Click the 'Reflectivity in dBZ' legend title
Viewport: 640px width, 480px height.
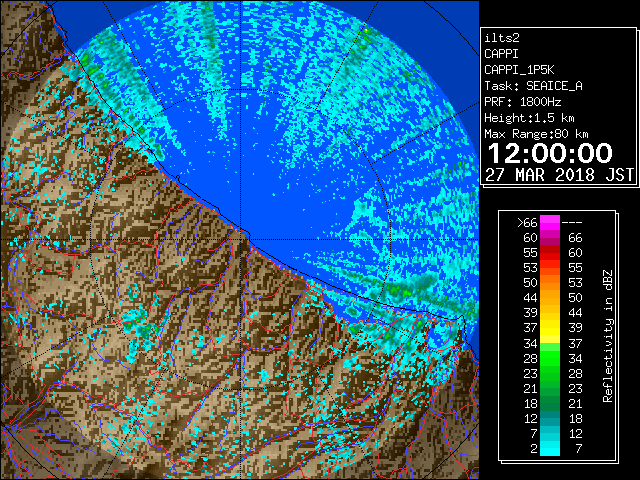coord(607,336)
